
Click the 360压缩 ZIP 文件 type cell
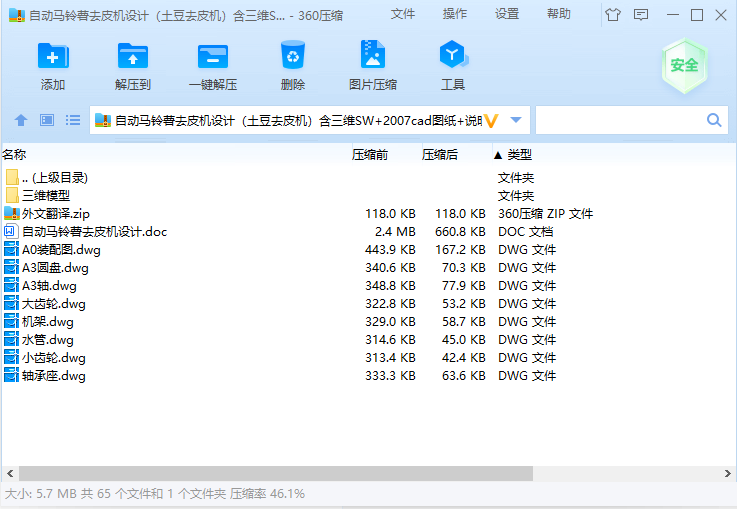point(546,214)
